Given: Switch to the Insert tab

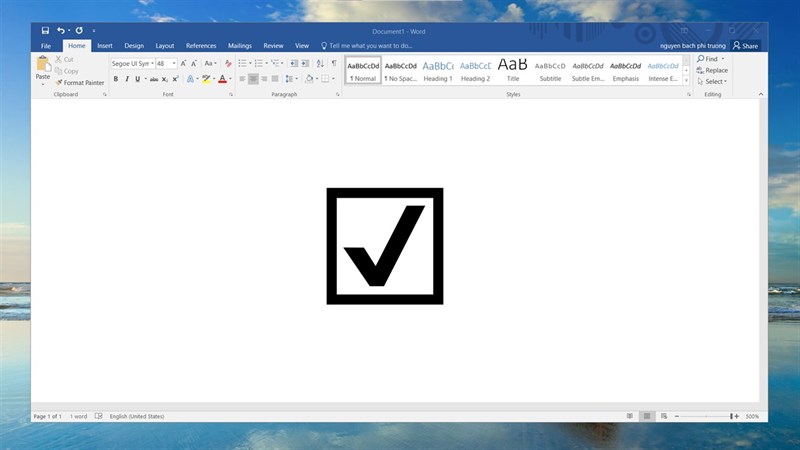Looking at the screenshot, I should point(105,46).
